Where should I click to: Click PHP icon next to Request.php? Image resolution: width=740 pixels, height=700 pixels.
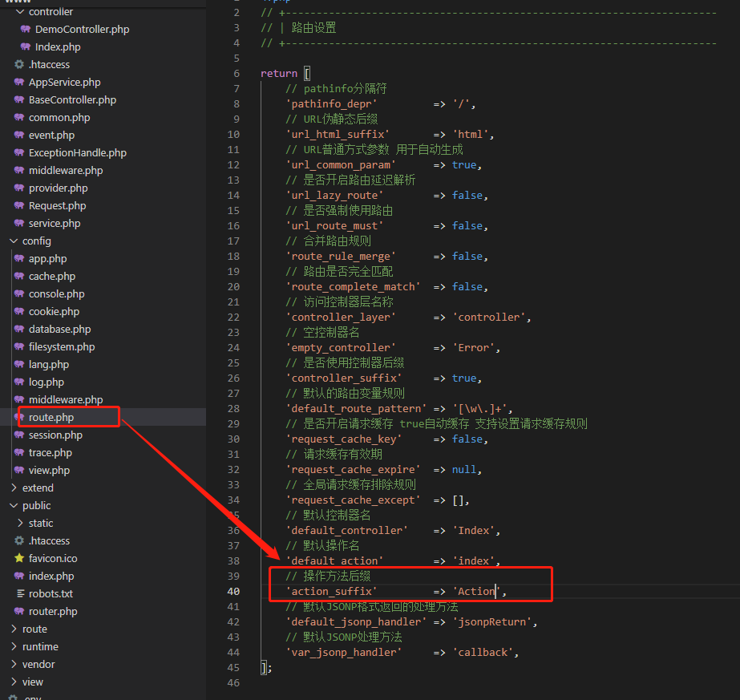tap(19, 205)
